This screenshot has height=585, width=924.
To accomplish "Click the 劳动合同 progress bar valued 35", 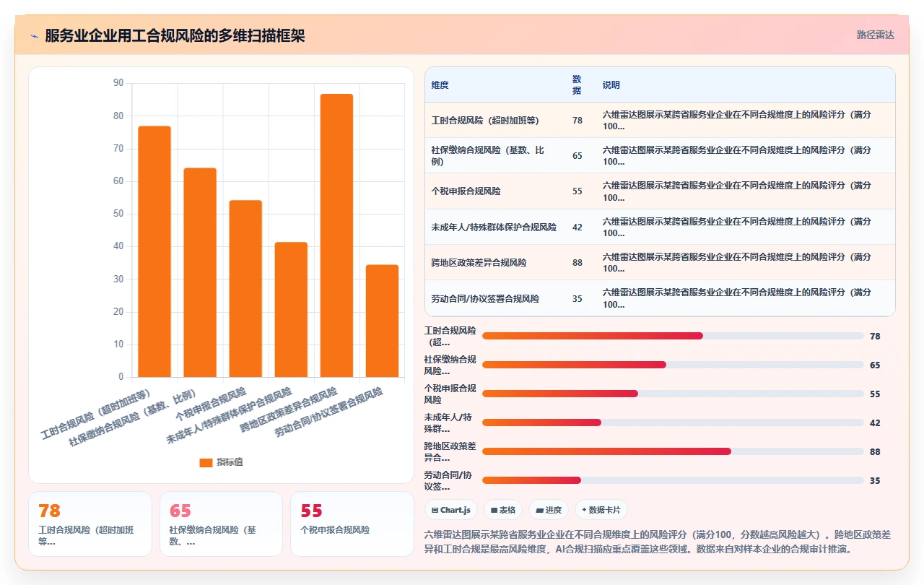I will click(673, 480).
